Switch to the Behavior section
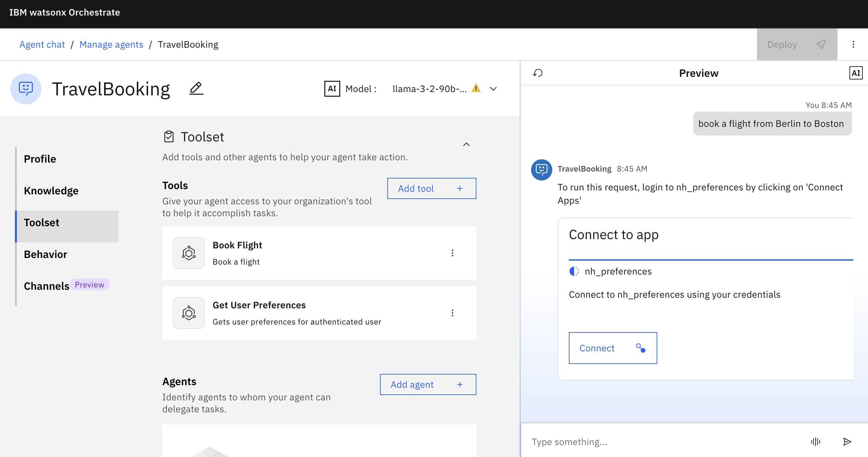 pos(45,254)
